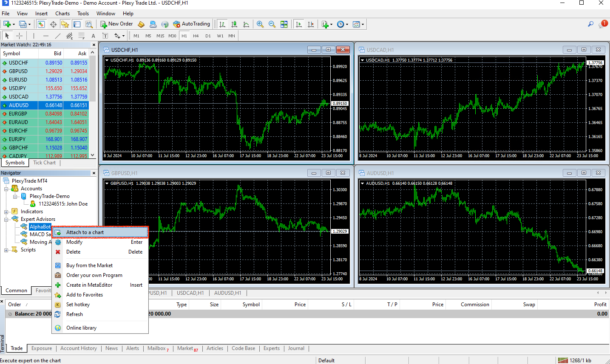Switch the timeframe to W1
The width and height of the screenshot is (610, 364).
coord(220,36)
